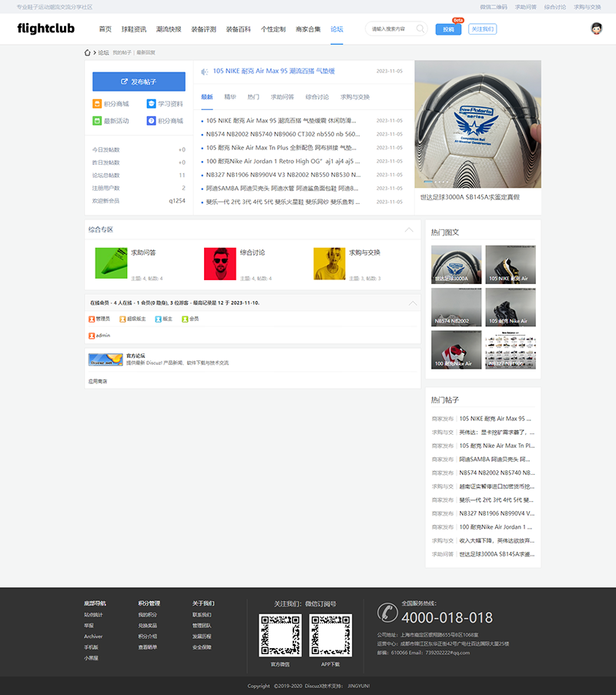Screen dimensions: 616x695
Task: Click the 管理员 legend icon
Action: point(92,319)
